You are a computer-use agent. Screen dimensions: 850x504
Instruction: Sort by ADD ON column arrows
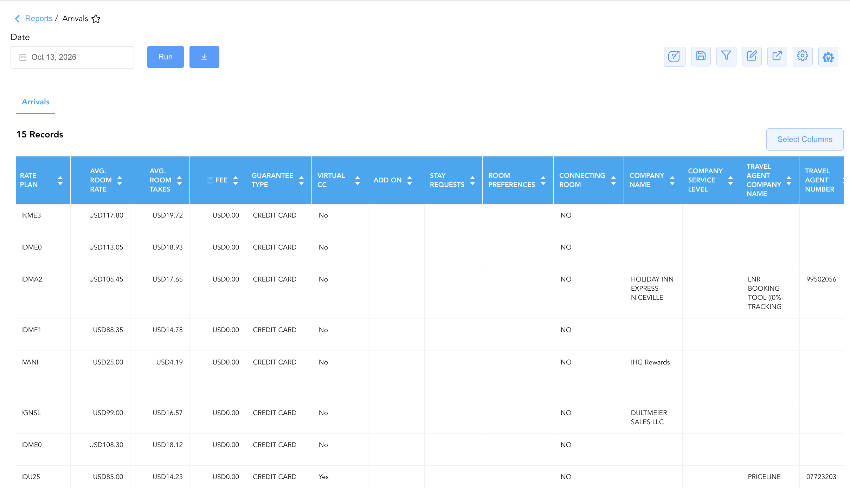pos(410,180)
